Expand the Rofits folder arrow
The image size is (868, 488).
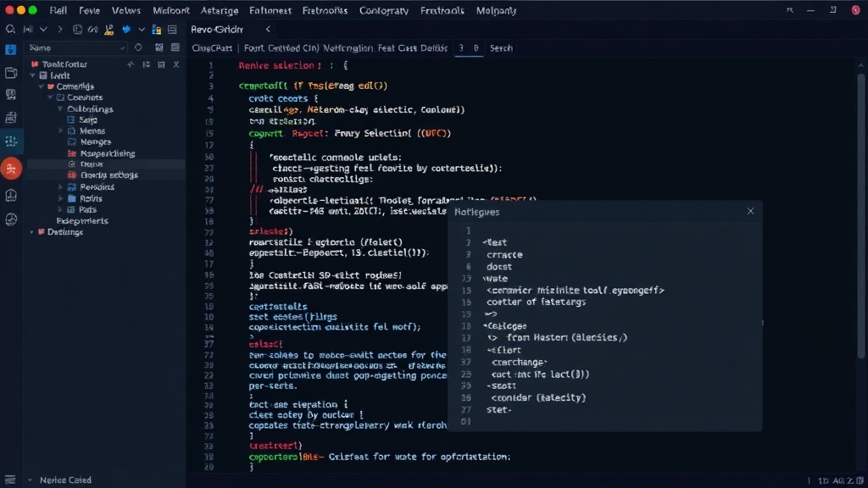tap(60, 198)
